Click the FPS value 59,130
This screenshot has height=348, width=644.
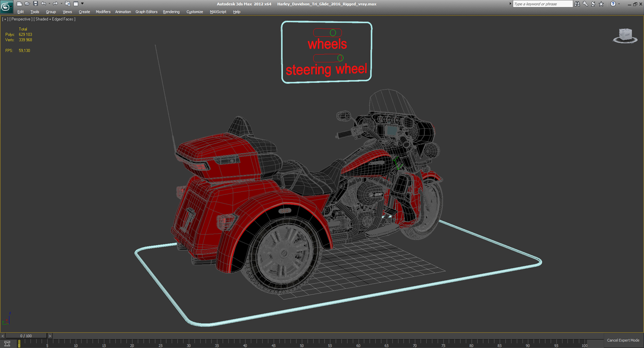point(24,50)
